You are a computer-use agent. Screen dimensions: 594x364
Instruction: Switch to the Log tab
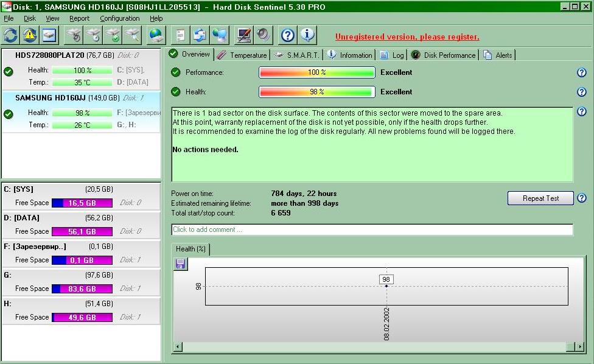(x=392, y=55)
